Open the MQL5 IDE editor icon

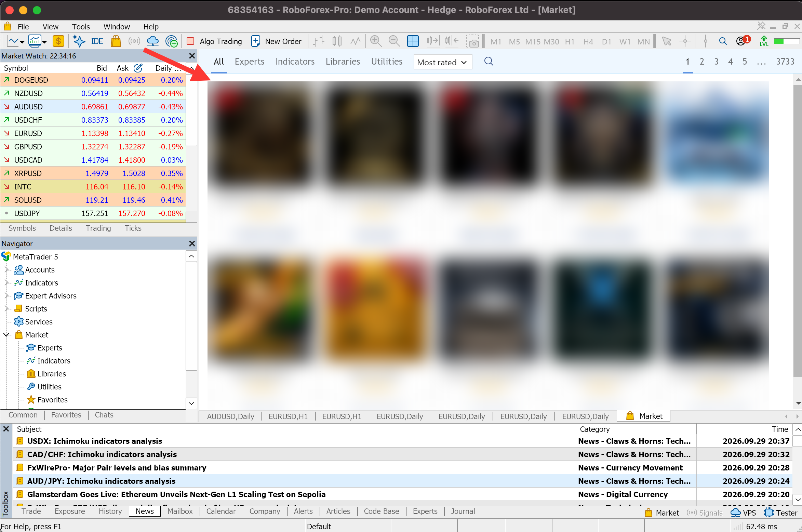(x=97, y=41)
